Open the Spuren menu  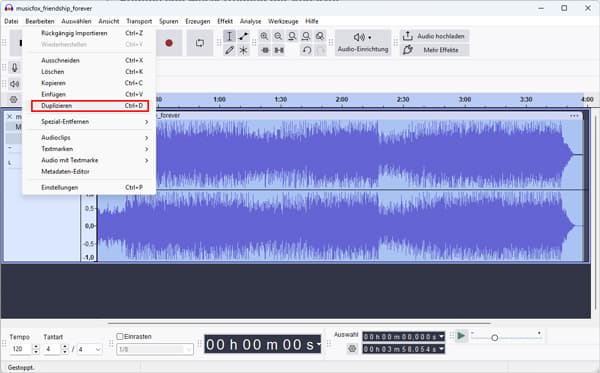[168, 21]
